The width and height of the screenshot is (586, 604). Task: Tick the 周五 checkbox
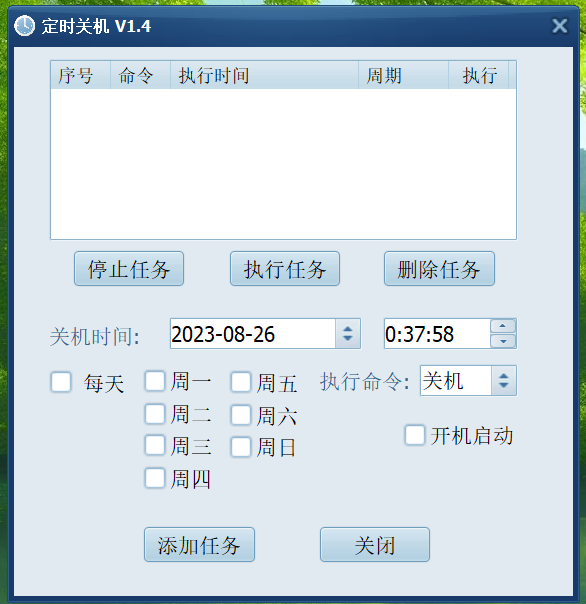pyautogui.click(x=241, y=382)
